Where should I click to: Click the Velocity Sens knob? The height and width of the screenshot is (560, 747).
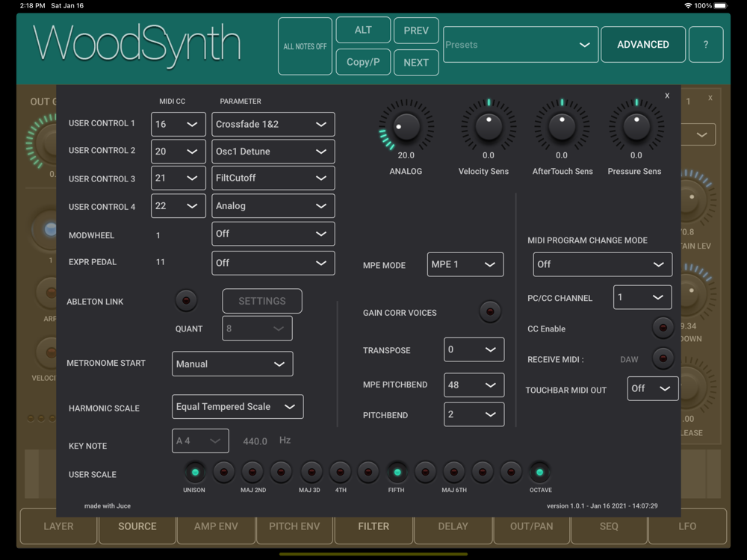[x=489, y=126]
